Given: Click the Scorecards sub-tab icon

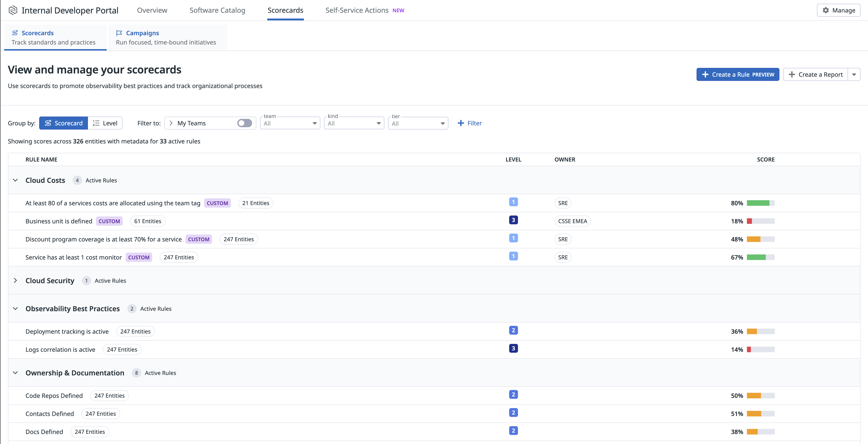Looking at the screenshot, I should coord(15,33).
